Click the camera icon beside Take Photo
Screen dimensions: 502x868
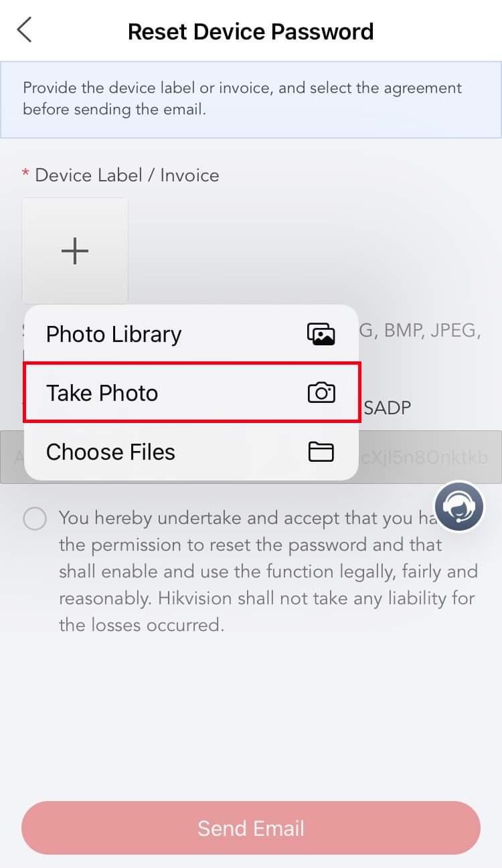321,393
